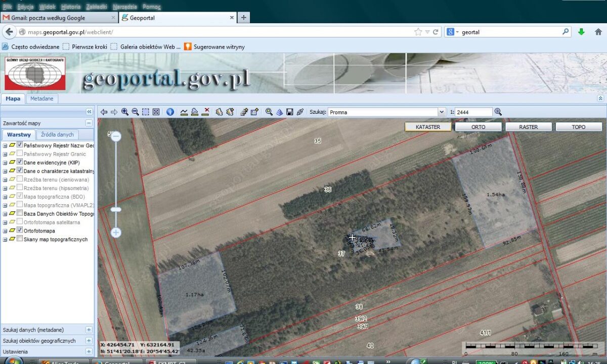Collapse the Zawartość mapy panel
Viewport: 607px width, 364px height.
tap(89, 123)
